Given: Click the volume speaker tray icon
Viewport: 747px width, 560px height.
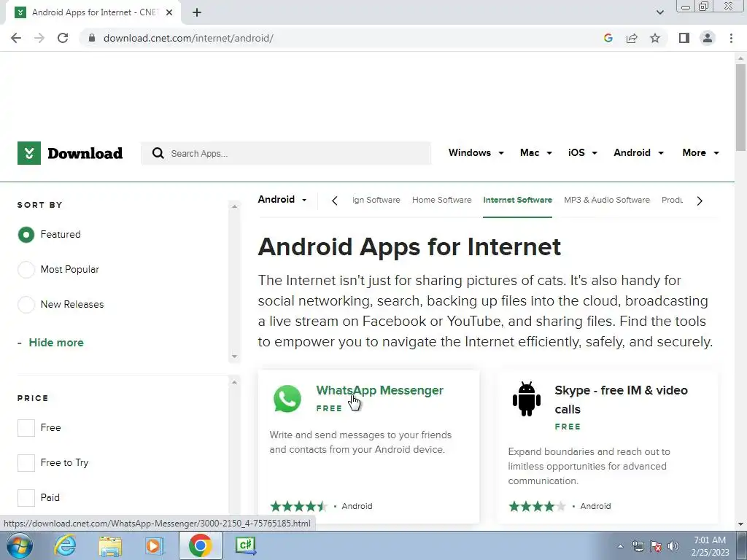Looking at the screenshot, I should (x=673, y=546).
